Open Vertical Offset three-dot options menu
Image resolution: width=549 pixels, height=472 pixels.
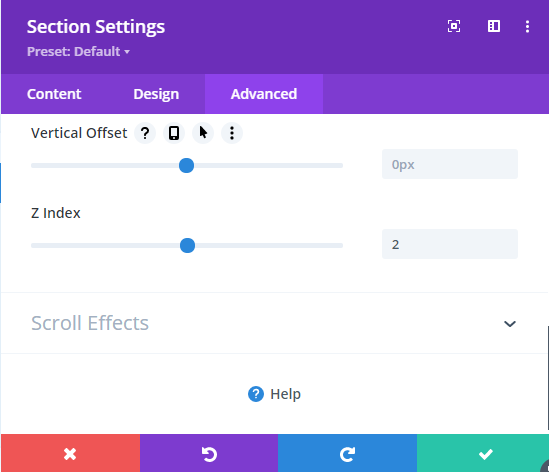point(232,133)
